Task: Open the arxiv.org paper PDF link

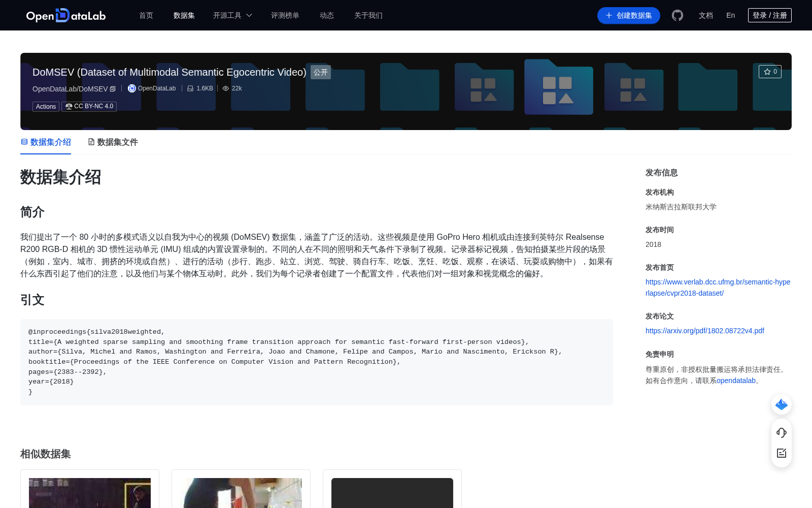Action: (x=705, y=331)
